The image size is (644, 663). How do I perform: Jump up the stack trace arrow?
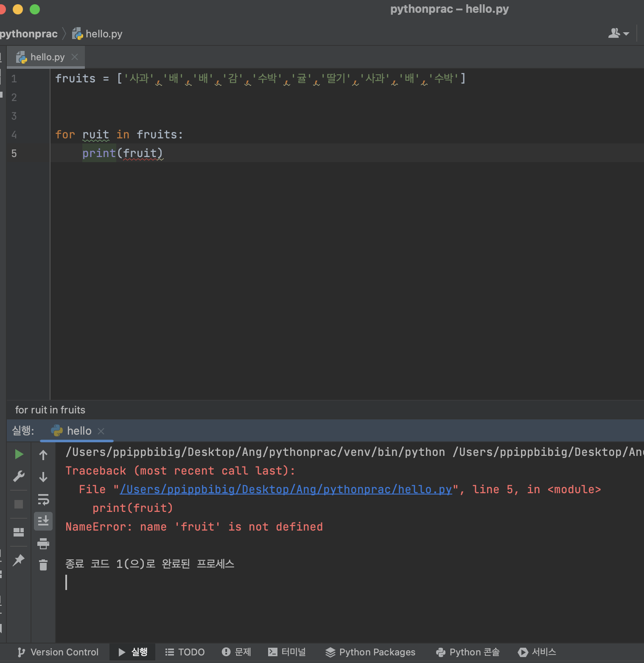[43, 455]
